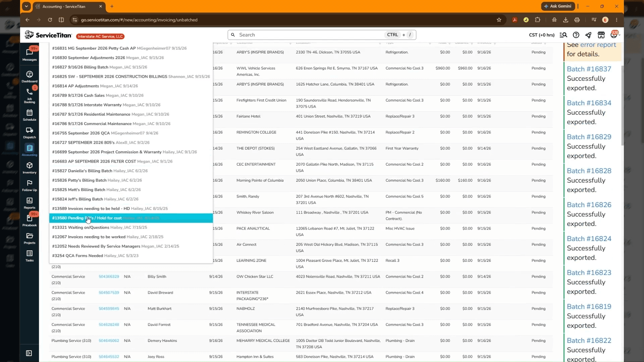Screen dimensions: 644x362
Task: Open the marketplace store icon
Action: coord(601,35)
